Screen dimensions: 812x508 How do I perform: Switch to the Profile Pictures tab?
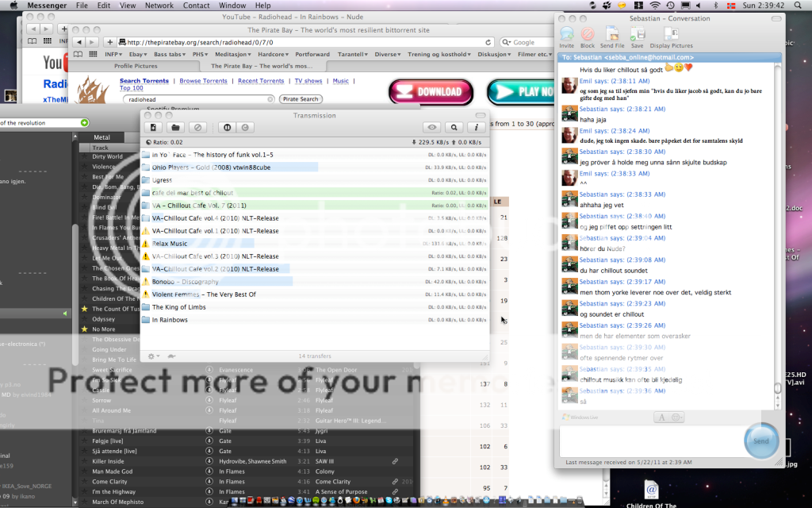tap(136, 66)
